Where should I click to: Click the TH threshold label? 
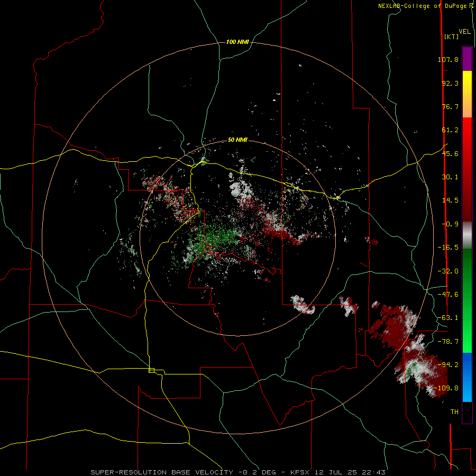(x=454, y=412)
